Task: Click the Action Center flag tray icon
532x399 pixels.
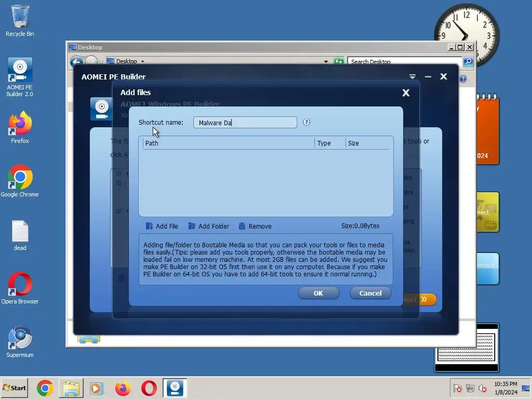Action: point(457,388)
